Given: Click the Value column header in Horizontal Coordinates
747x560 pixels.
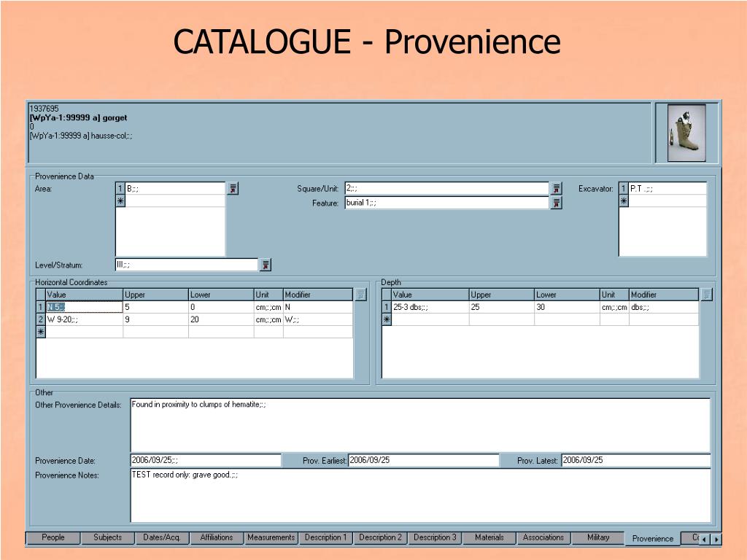Looking at the screenshot, I should [x=85, y=295].
